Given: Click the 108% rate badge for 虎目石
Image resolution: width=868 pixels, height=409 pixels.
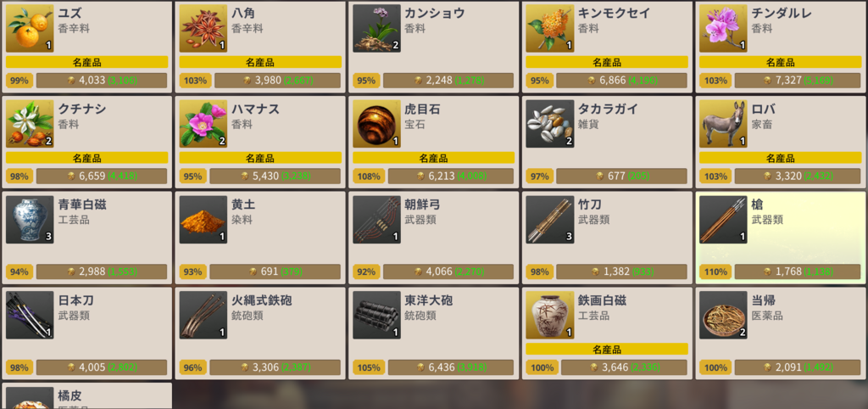Looking at the screenshot, I should 369,176.
